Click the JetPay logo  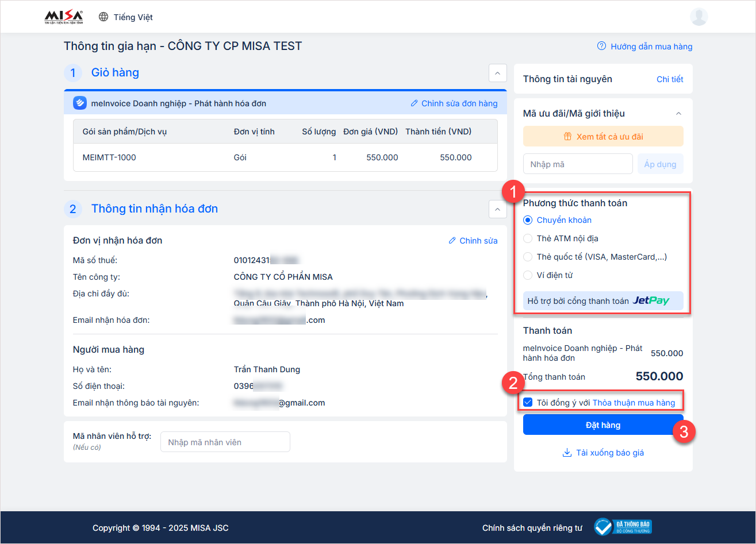pos(651,300)
